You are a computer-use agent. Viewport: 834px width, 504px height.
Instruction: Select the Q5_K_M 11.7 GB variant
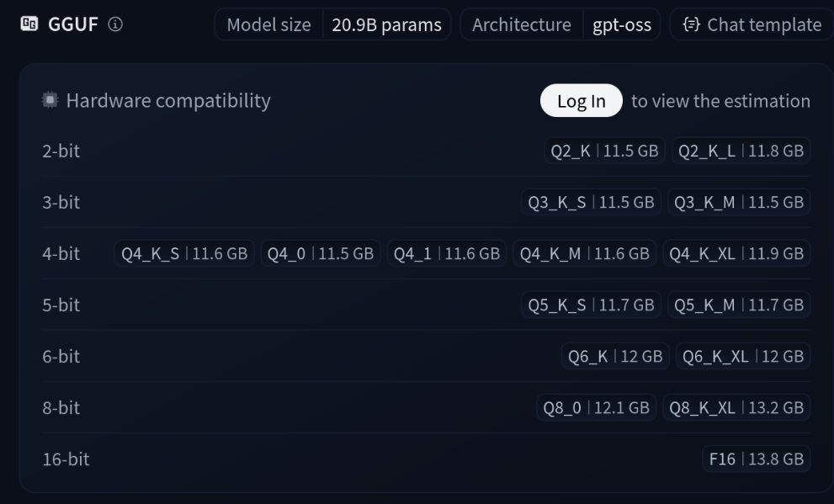tap(739, 305)
